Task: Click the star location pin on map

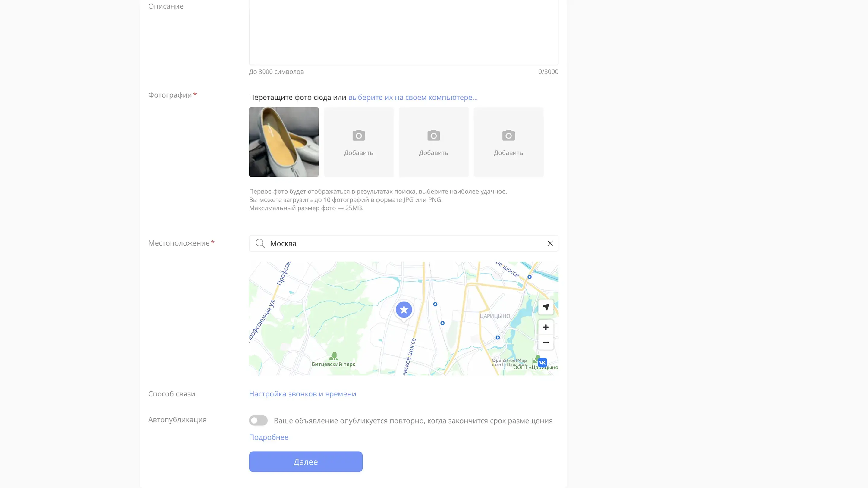Action: (x=404, y=309)
